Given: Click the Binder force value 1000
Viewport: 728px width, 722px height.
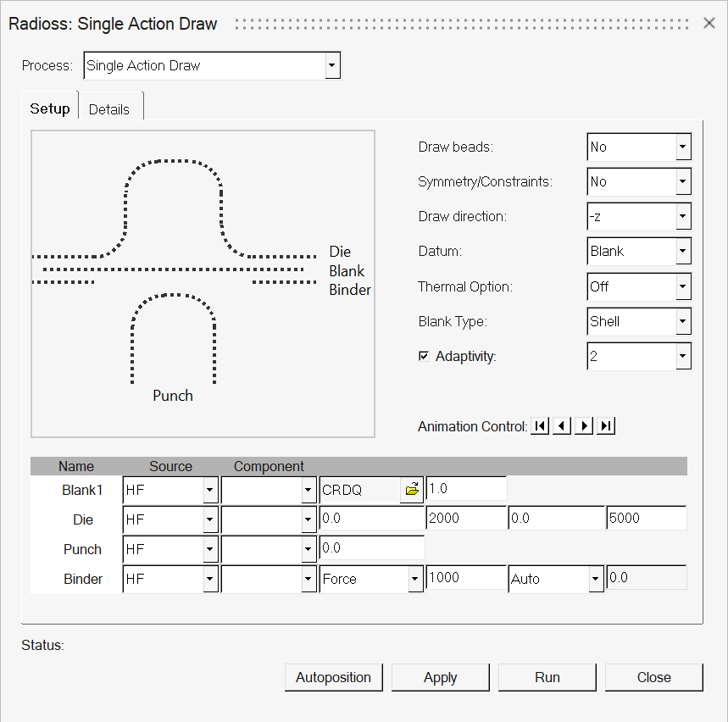Looking at the screenshot, I should [x=466, y=578].
